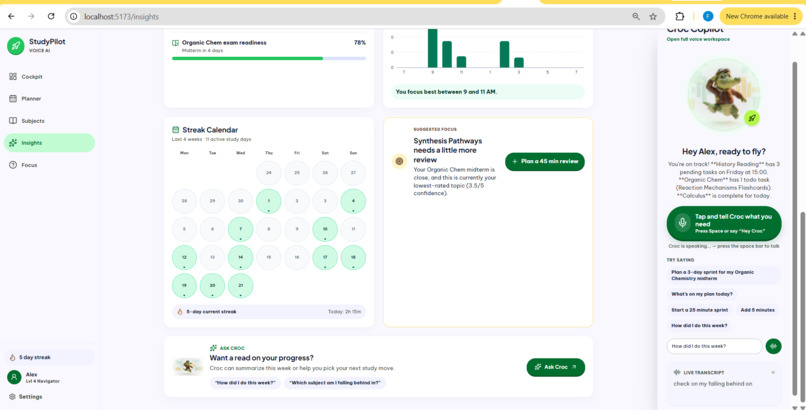This screenshot has width=806, height=410.
Task: Choose Plan a 3-day sprint suggestion
Action: click(724, 275)
